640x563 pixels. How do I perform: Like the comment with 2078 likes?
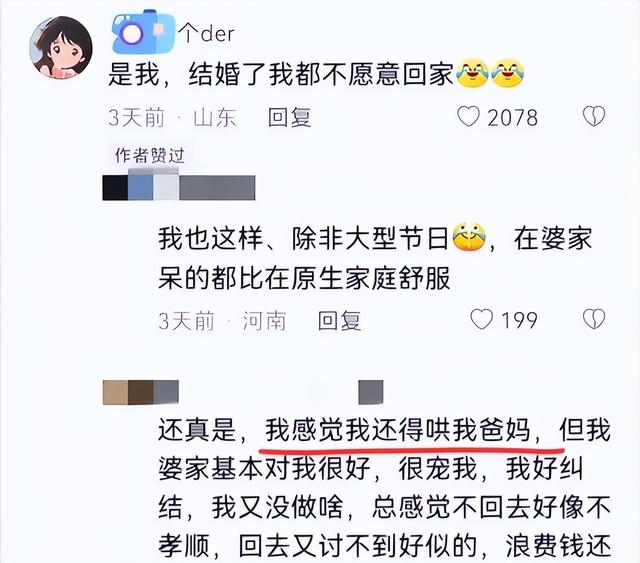(468, 117)
